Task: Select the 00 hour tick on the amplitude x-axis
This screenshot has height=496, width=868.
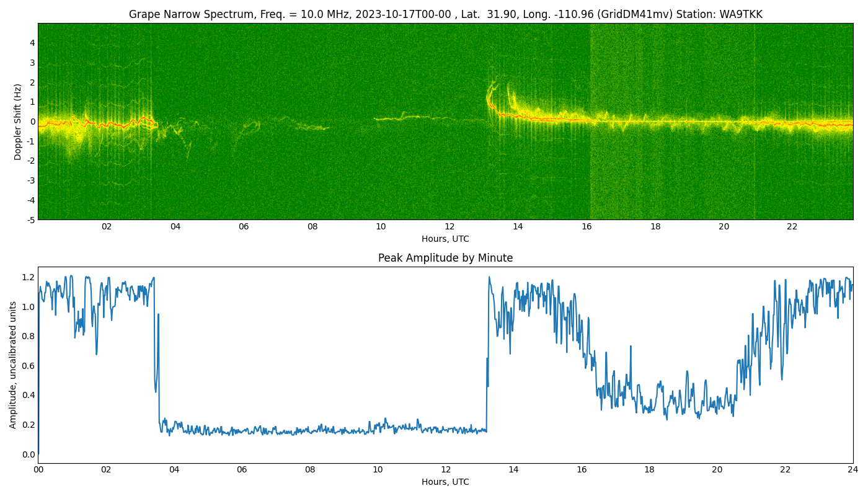Action: coord(38,470)
